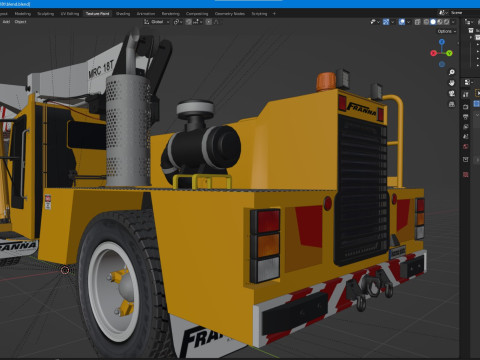
Task: Click the blue Z axis gizmo handle
Action: click(x=442, y=42)
